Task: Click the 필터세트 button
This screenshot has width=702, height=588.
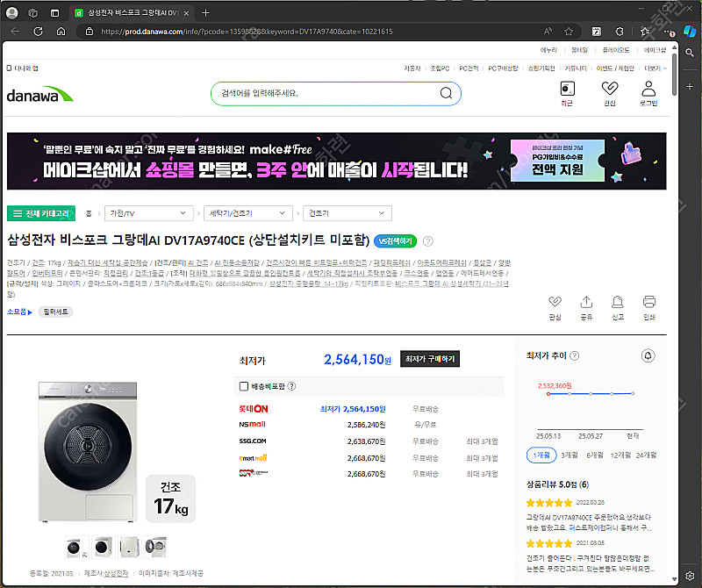Action: click(x=55, y=312)
